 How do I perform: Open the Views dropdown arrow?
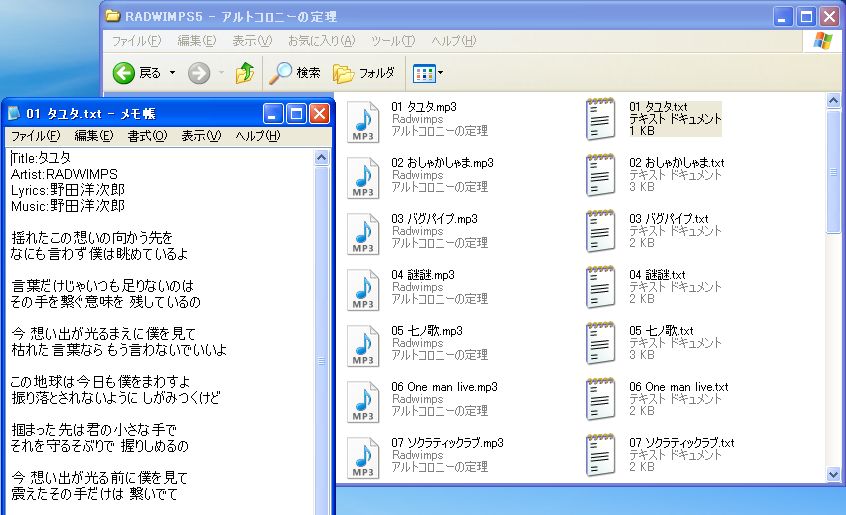pyautogui.click(x=440, y=73)
